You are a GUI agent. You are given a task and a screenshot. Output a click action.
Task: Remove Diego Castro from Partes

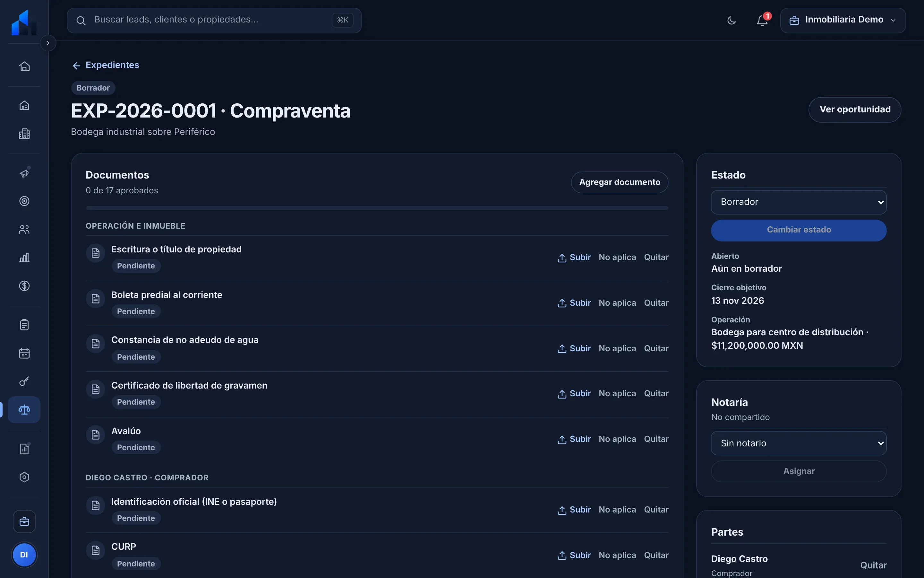[x=873, y=565]
